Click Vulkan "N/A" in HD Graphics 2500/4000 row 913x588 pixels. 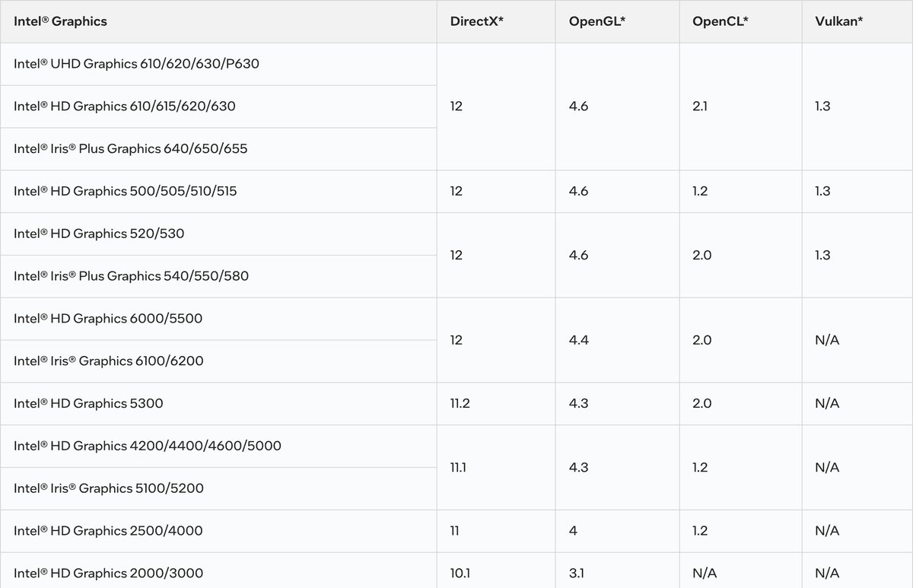(x=827, y=531)
